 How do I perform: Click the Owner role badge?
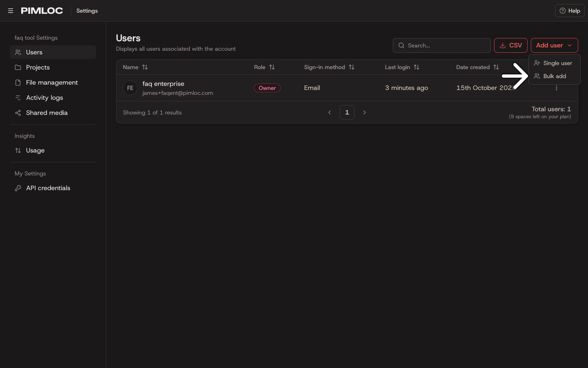[267, 88]
